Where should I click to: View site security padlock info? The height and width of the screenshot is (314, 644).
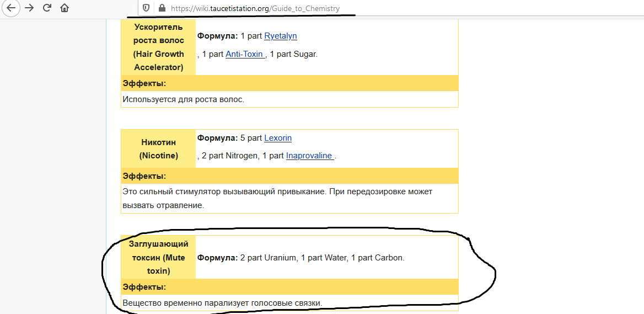(x=162, y=8)
